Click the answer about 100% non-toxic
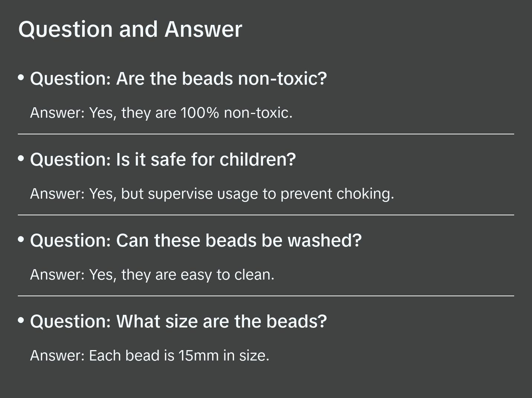Image resolution: width=532 pixels, height=398 pixels. pos(161,113)
